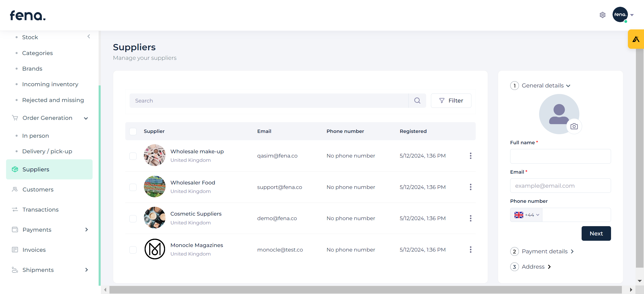
Task: Select all suppliers with the header checkbox
Action: click(133, 131)
